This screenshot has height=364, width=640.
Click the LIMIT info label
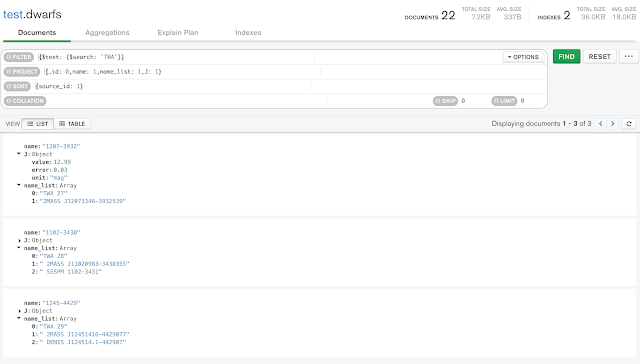click(504, 101)
